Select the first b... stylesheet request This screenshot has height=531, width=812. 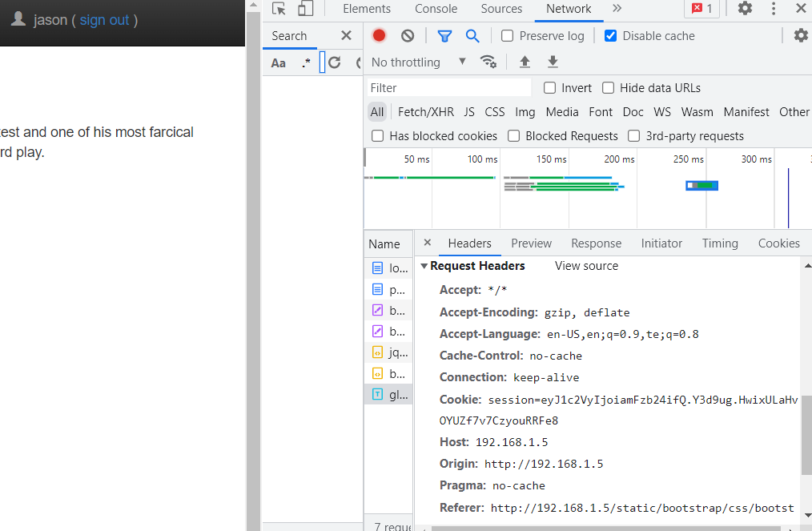point(388,310)
